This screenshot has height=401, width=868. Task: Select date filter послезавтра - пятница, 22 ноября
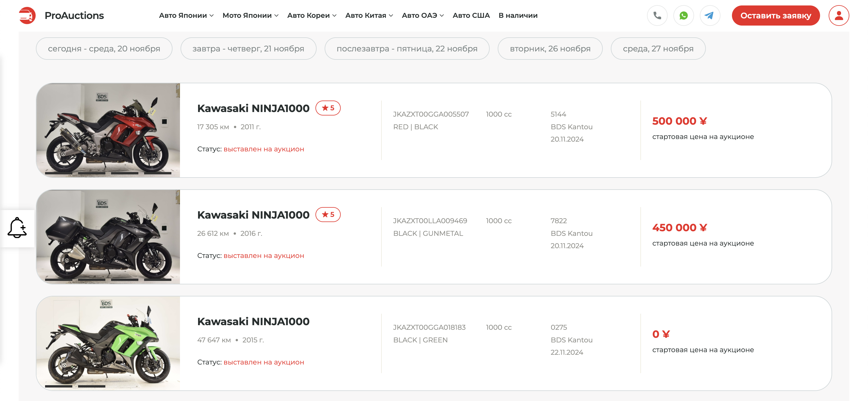(x=407, y=49)
